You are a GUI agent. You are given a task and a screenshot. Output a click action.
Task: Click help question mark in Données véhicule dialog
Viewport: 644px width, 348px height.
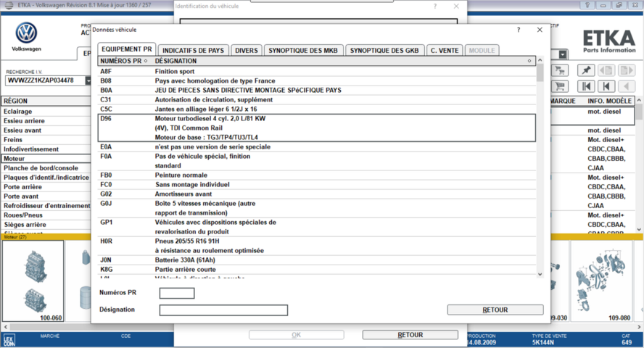click(x=519, y=30)
